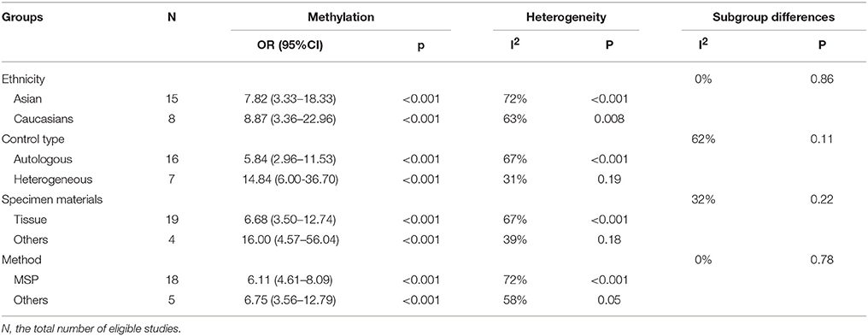The width and height of the screenshot is (868, 336).
Task: Click the Ethnicity group row label
Action: (x=23, y=80)
